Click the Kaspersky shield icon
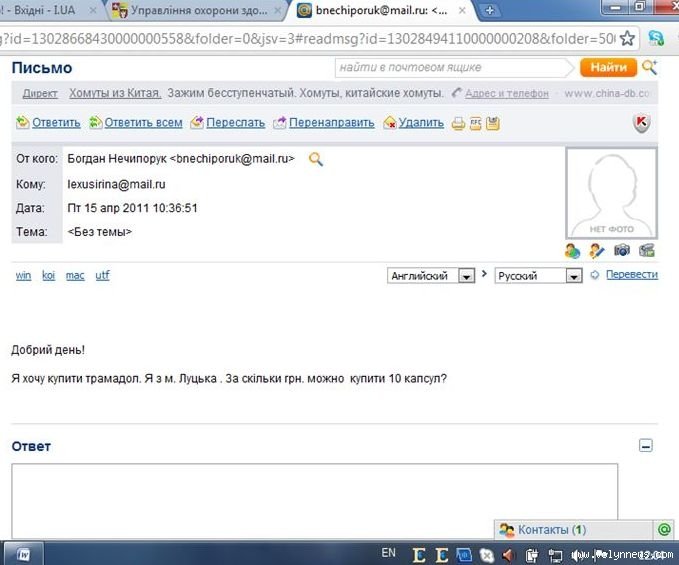Screen dimensions: 679x565 642,123
